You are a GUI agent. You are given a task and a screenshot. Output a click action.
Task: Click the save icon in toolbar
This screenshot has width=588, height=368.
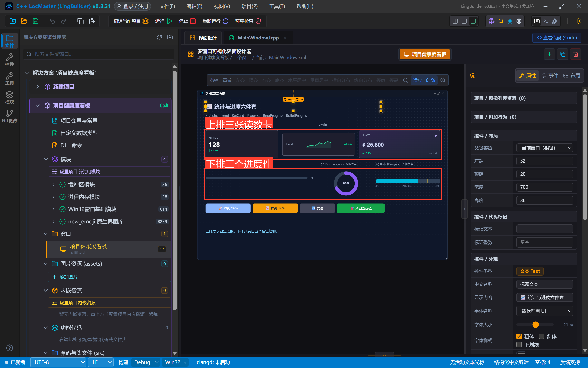tap(36, 21)
